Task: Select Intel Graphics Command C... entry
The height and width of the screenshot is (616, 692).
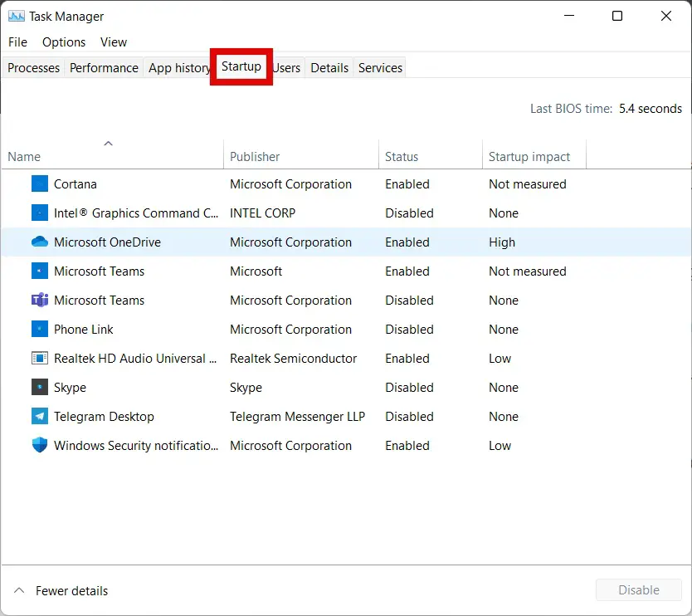Action: (x=136, y=213)
